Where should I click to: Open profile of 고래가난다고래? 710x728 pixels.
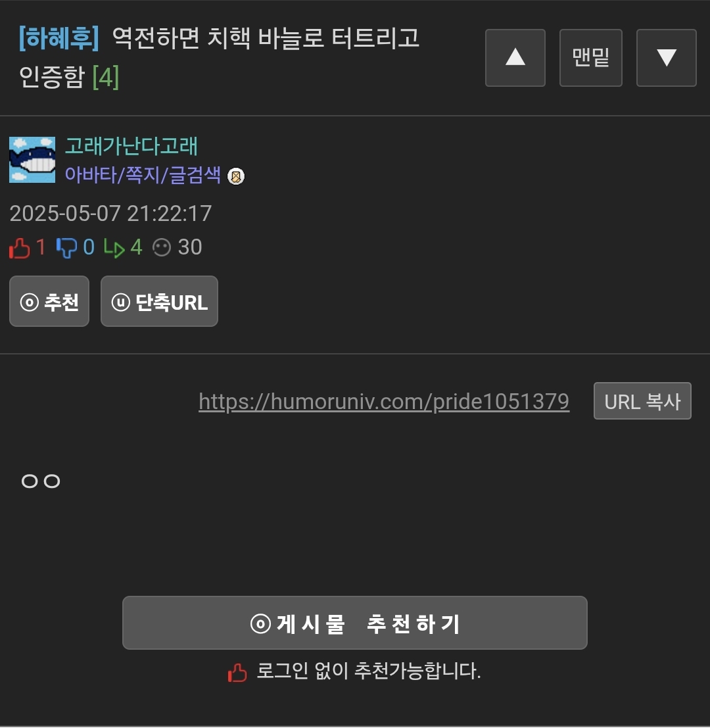(131, 146)
